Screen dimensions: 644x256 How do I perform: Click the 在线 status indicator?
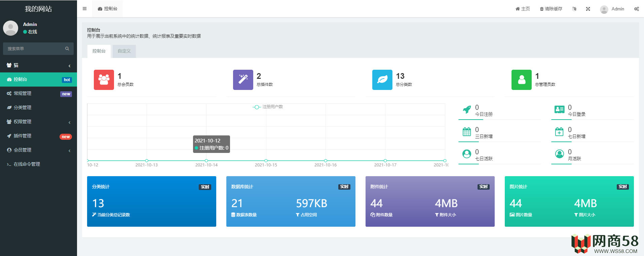pos(30,32)
